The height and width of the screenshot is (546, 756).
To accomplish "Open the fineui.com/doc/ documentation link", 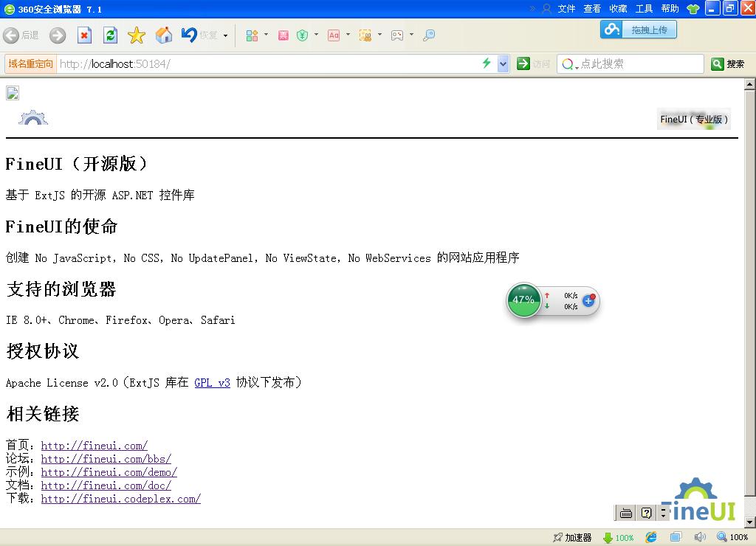I will point(106,485).
